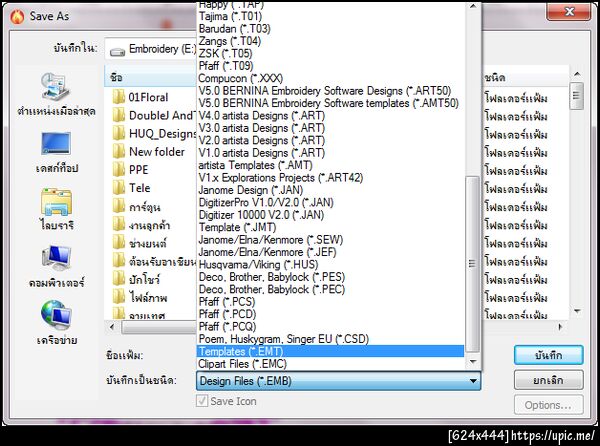The width and height of the screenshot is (600, 446).
Task: Open the recent places sidebar icon
Action: (x=56, y=88)
